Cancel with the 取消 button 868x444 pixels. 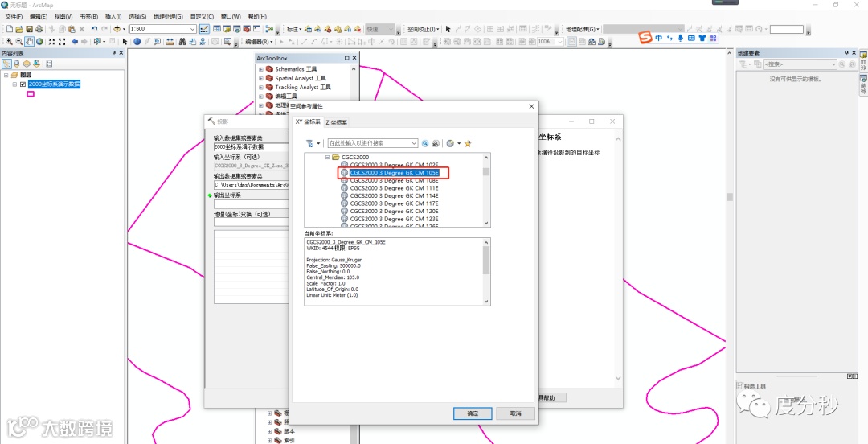coord(515,413)
